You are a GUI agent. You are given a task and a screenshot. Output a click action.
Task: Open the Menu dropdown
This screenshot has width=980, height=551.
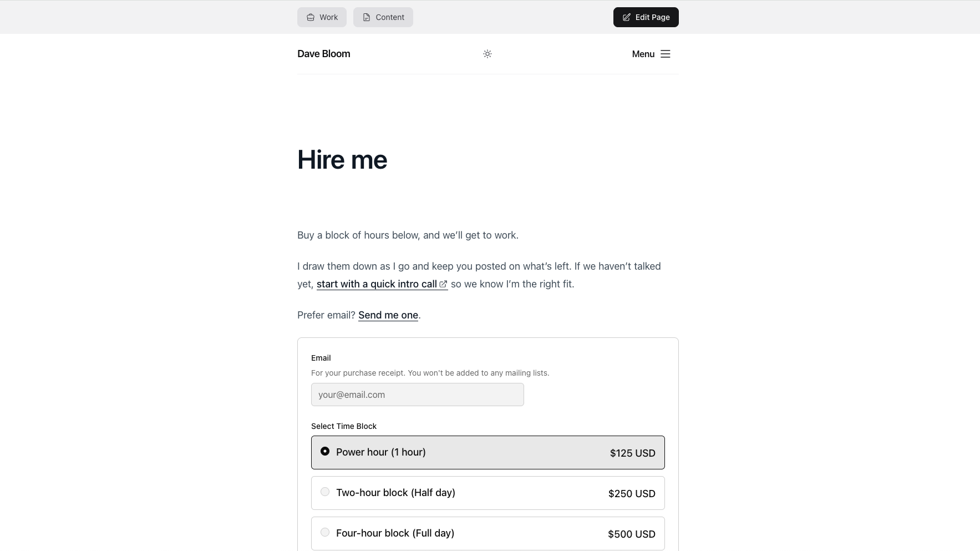click(651, 54)
